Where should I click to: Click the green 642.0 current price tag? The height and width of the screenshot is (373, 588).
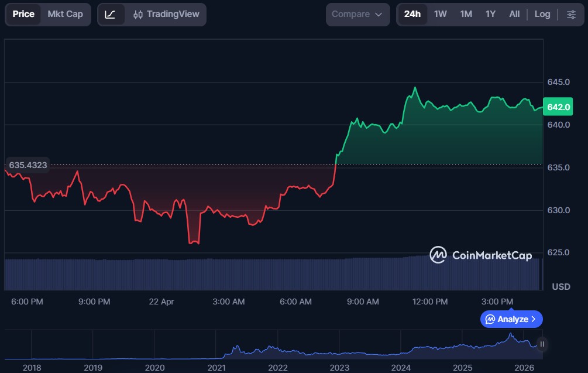558,107
